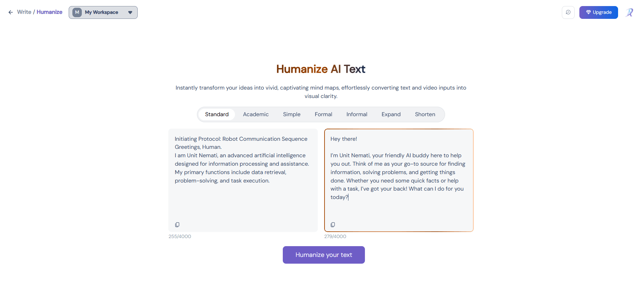Click the Upgrade diamond icon
The height and width of the screenshot is (298, 644).
tap(588, 12)
